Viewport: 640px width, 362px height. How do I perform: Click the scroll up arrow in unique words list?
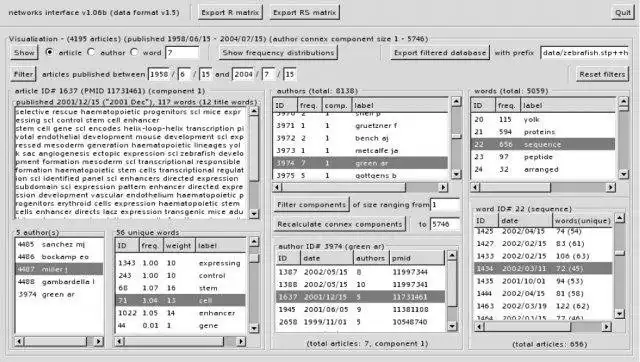click(254, 242)
